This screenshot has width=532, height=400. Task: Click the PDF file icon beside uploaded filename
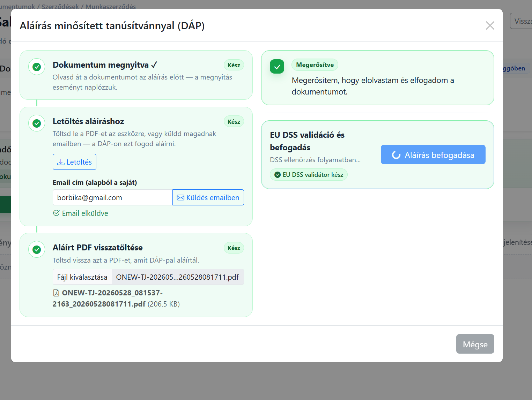click(x=56, y=293)
